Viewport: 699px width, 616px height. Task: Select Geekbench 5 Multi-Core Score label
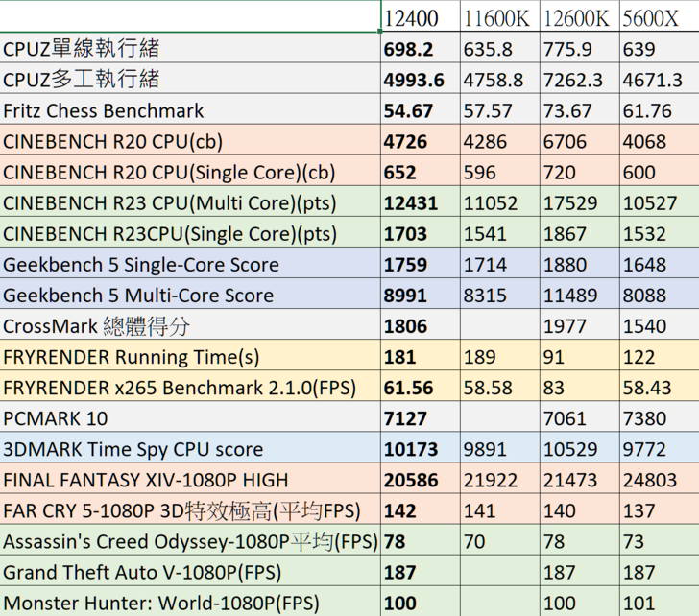[190, 293]
